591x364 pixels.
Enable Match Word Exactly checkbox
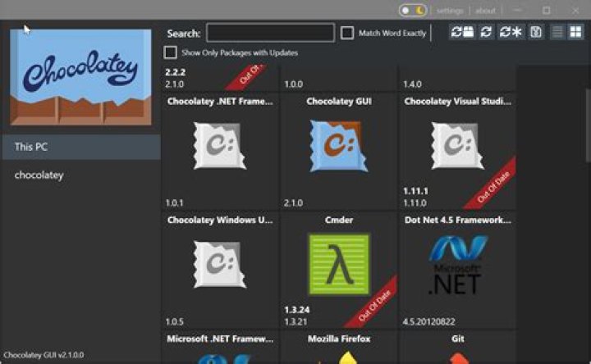point(347,33)
